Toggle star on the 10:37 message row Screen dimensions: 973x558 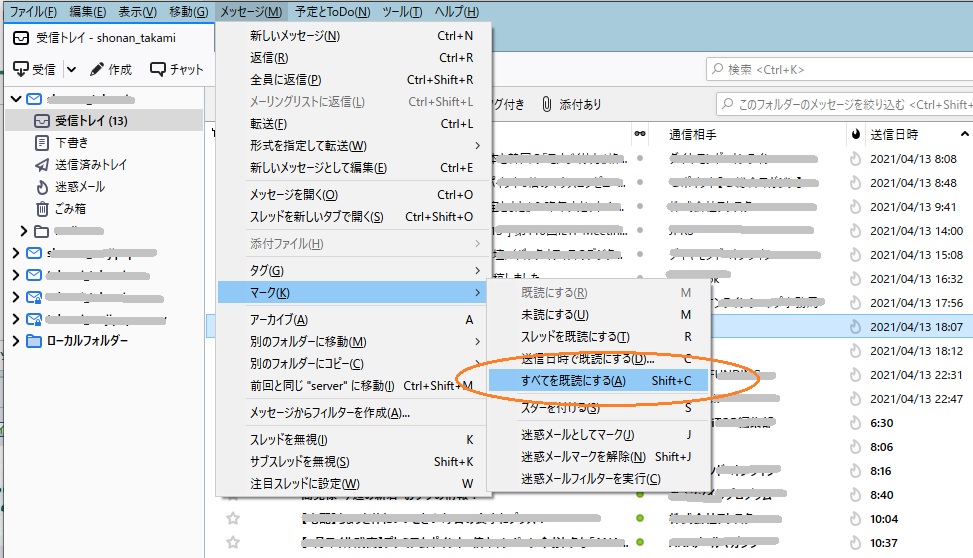click(x=233, y=542)
